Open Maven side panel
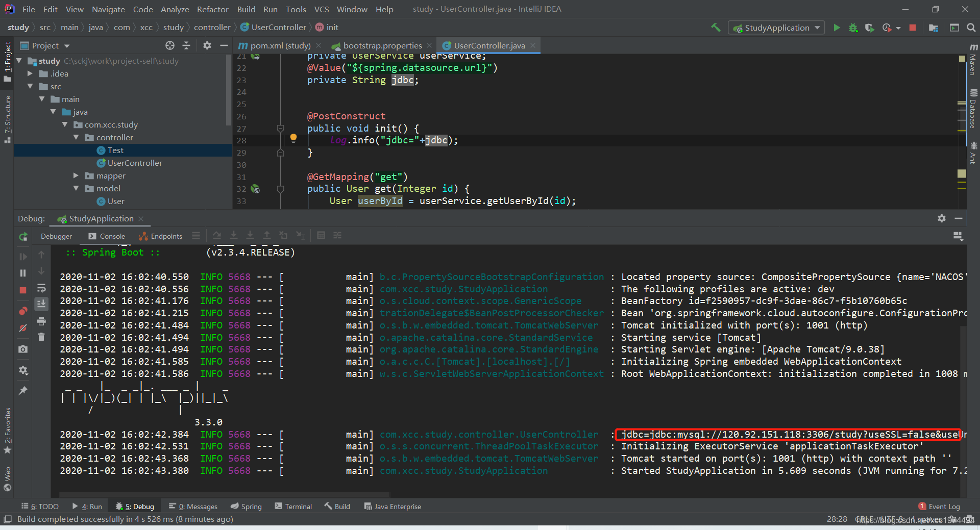 (x=973, y=60)
